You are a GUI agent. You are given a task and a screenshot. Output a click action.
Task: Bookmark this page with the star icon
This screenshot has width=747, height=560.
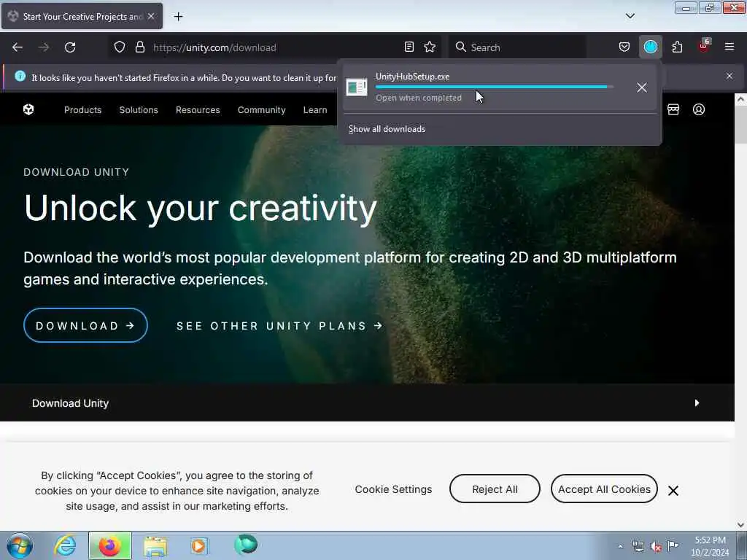[x=430, y=47]
